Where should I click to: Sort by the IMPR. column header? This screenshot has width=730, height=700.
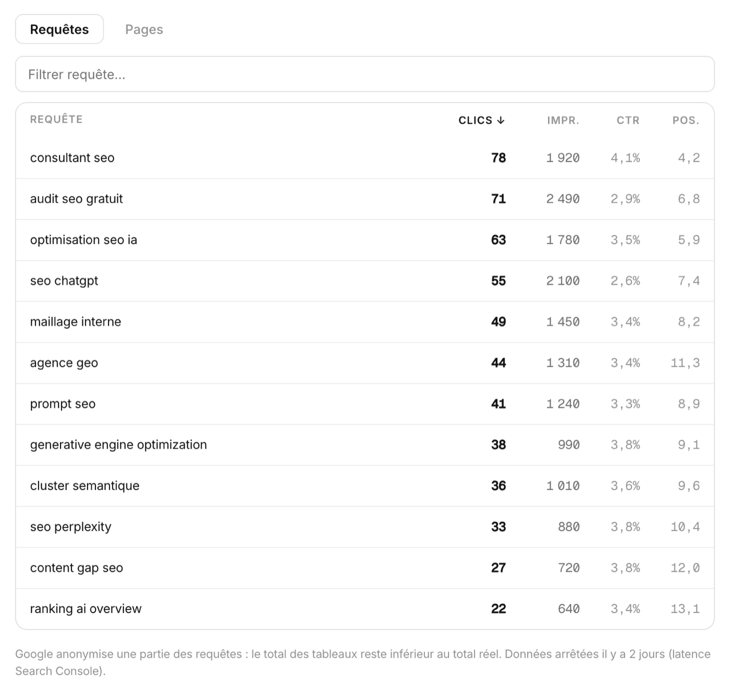[x=563, y=120]
